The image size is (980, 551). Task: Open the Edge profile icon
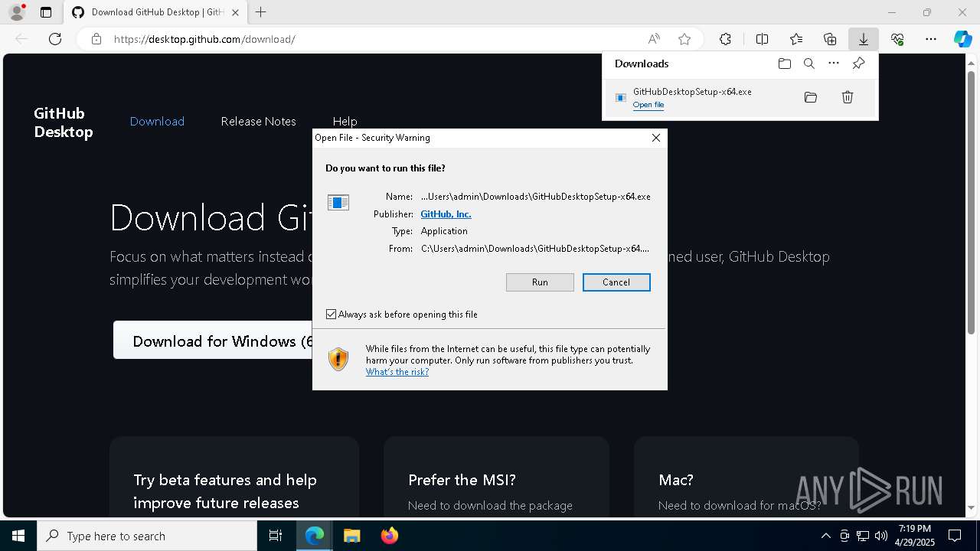coord(17,12)
